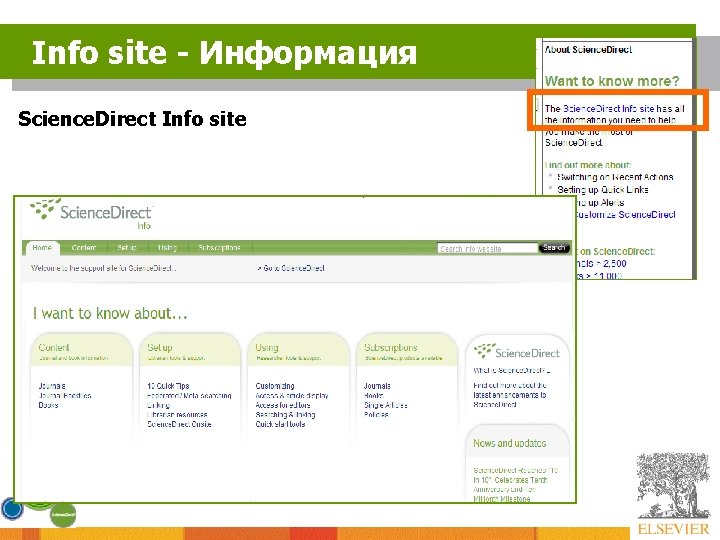Open the Tenth Anniversary news item
The height and width of the screenshot is (540, 720).
515,484
